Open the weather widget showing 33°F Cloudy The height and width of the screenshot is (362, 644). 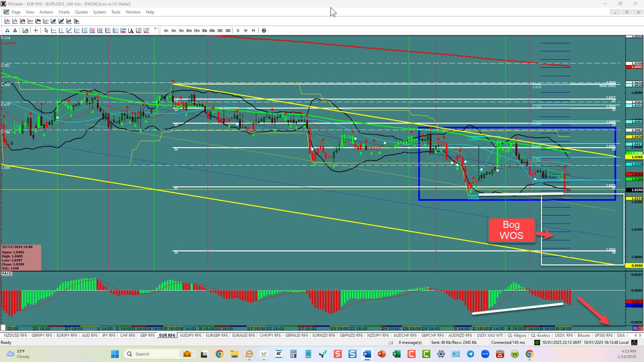[x=18, y=354]
